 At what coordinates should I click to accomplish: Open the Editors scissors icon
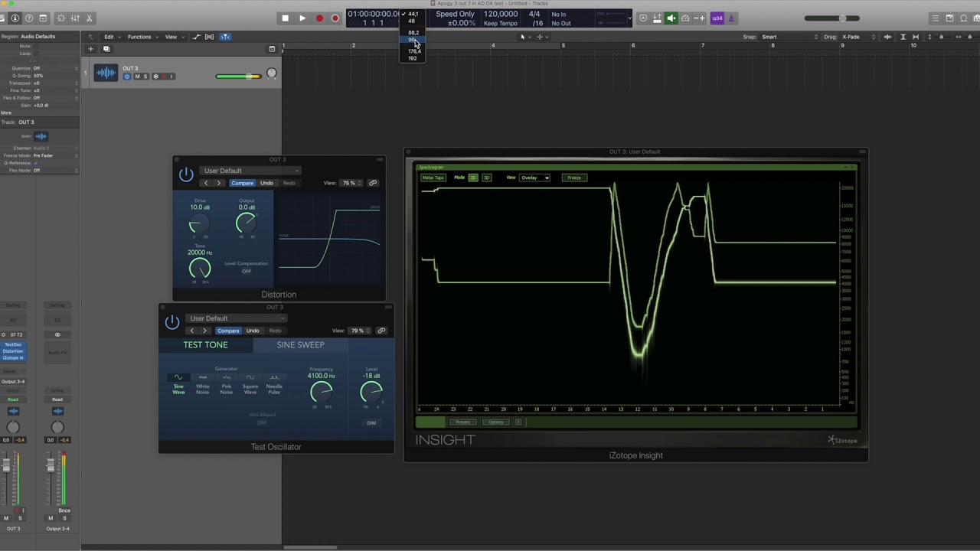coord(89,18)
